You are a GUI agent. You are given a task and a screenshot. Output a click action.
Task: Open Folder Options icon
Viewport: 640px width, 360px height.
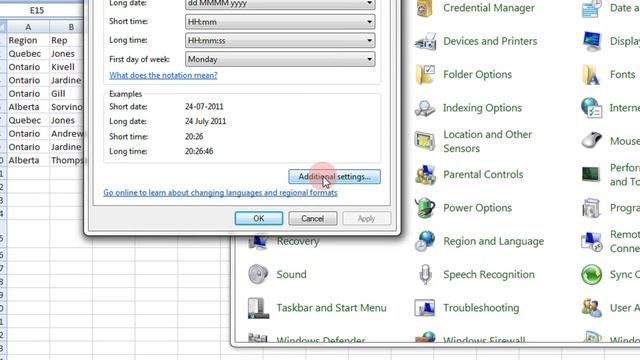point(425,75)
